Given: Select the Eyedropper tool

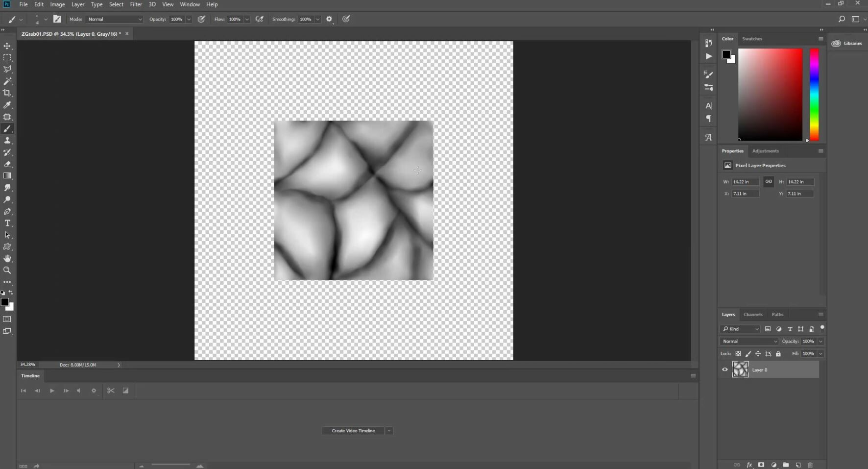Looking at the screenshot, I should point(7,105).
